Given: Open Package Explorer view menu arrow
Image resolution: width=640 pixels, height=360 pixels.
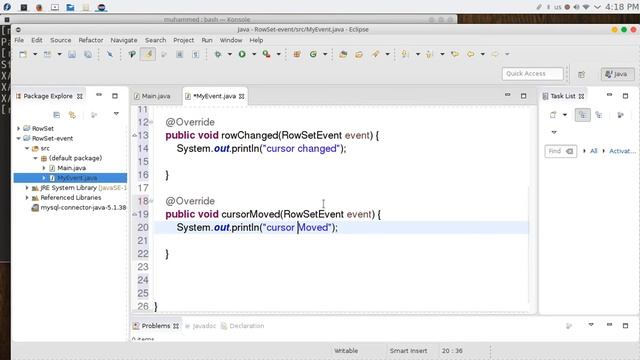Looking at the screenshot, I should (x=116, y=114).
